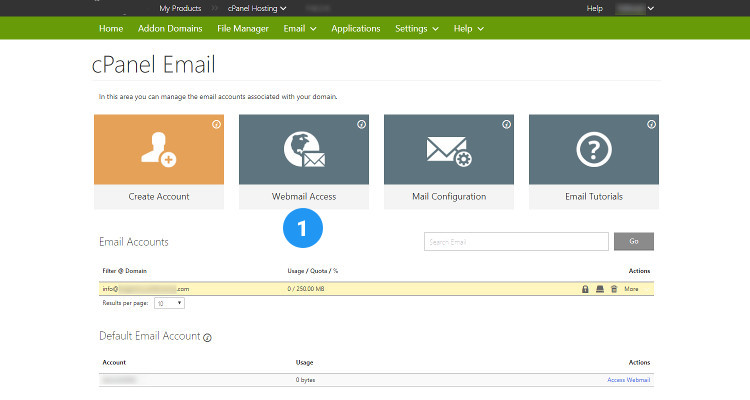
Task: Open the Results per page dropdown
Action: 169,303
